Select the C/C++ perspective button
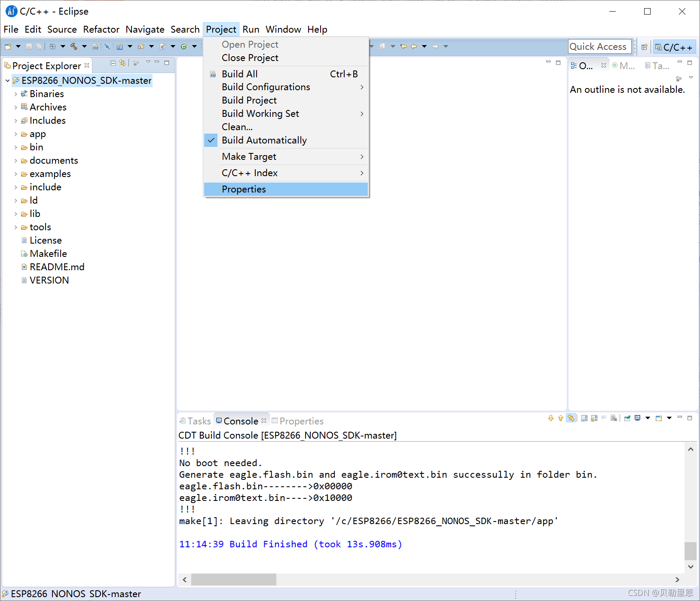 [674, 47]
